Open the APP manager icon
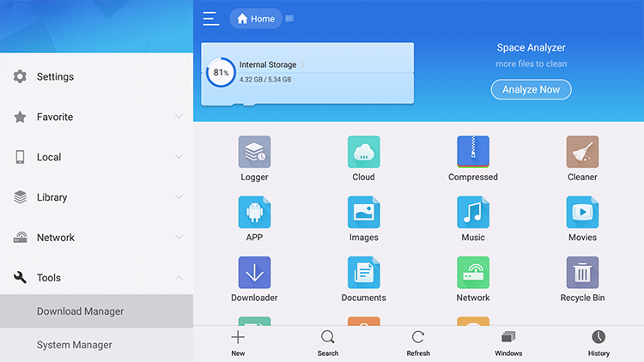The image size is (644, 362). point(254,212)
